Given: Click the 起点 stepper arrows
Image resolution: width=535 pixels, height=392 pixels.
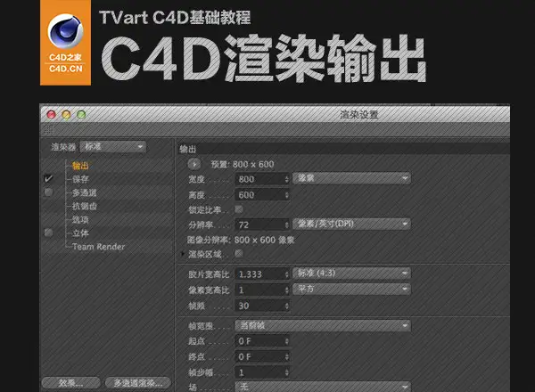Looking at the screenshot, I should (287, 341).
